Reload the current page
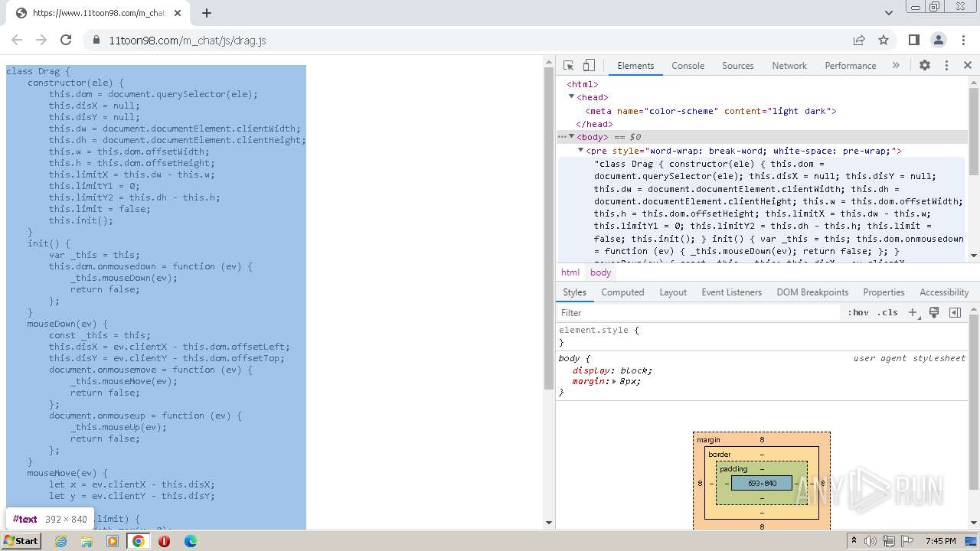 pyautogui.click(x=66, y=40)
